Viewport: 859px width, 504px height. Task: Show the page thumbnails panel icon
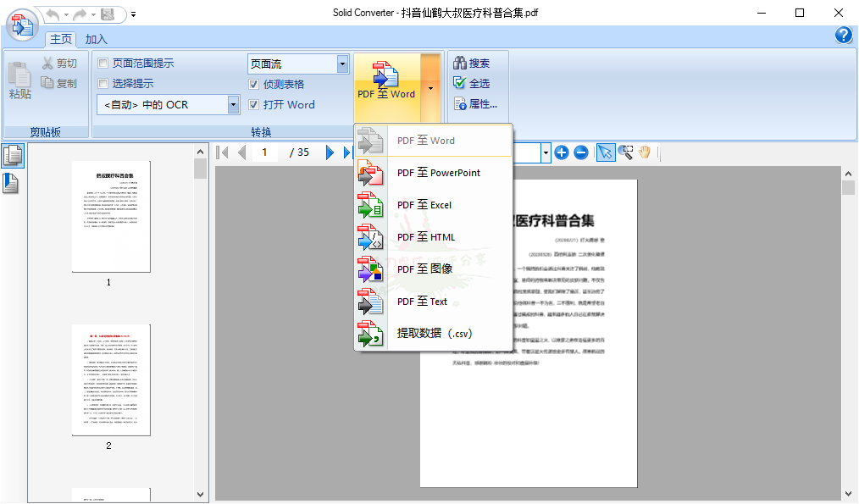click(13, 156)
